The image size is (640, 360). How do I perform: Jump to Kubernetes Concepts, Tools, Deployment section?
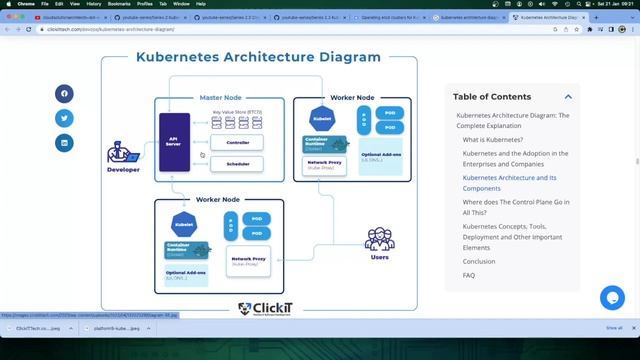(512, 237)
